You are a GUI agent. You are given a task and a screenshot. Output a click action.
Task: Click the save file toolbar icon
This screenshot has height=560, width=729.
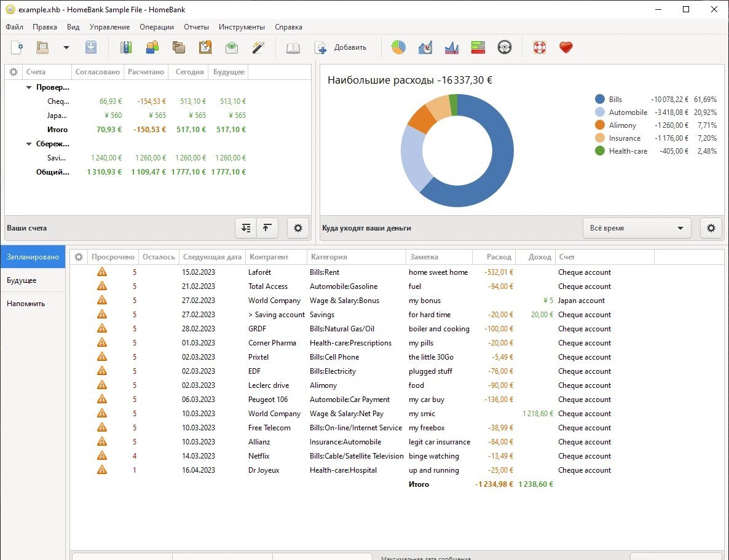[91, 47]
